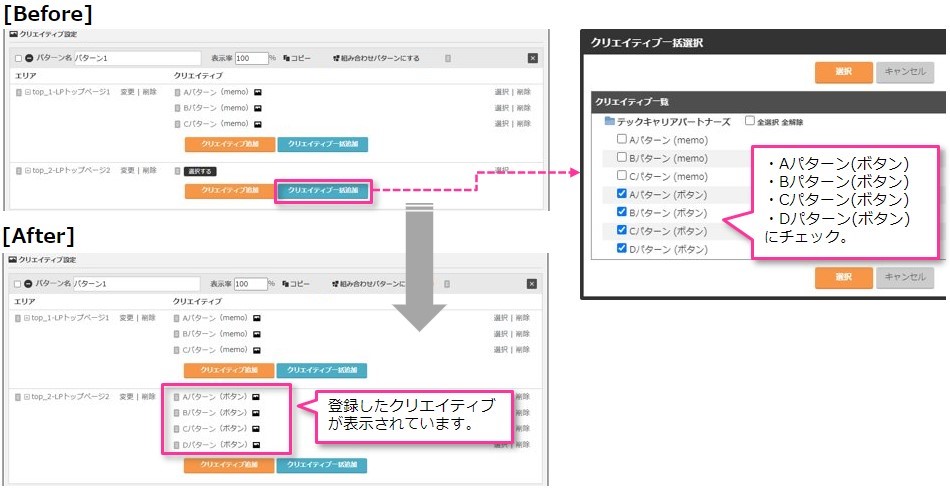Check the Aパターン (memo) checkbox in dialog
This screenshot has width=950, height=490.
[622, 139]
